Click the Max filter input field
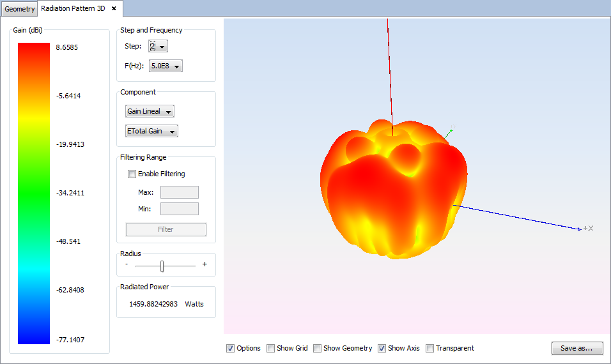The image size is (611, 364). [x=179, y=192]
